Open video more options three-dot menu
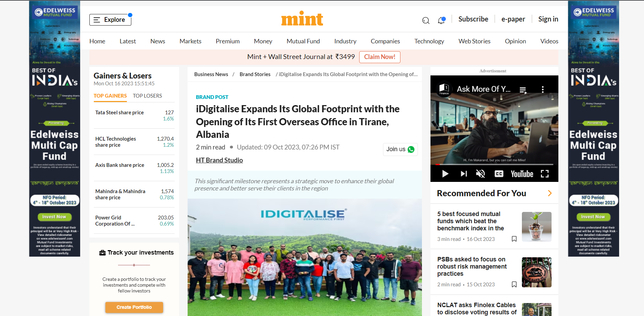The height and width of the screenshot is (316, 644). click(542, 89)
